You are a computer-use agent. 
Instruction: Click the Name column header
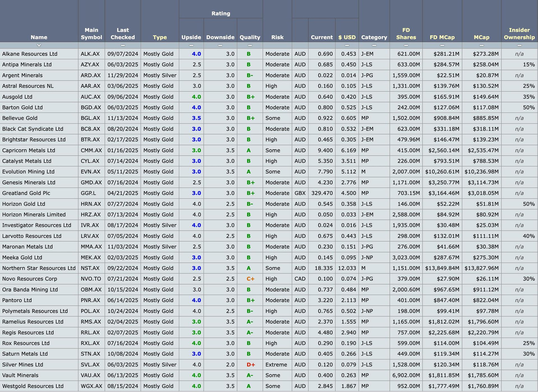pyautogui.click(x=39, y=37)
